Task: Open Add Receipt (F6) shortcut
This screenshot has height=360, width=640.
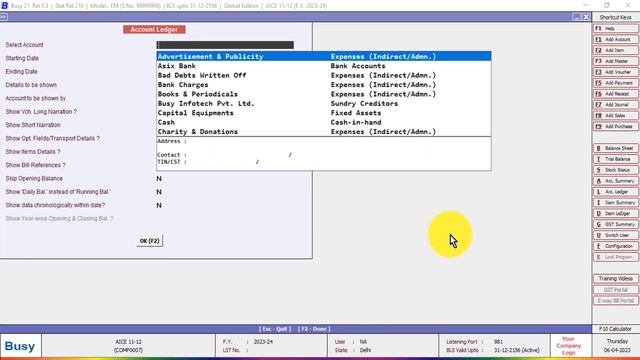Action: tap(616, 94)
